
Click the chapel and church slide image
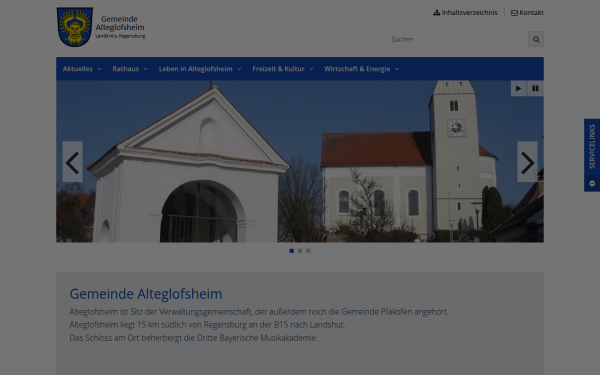300,161
